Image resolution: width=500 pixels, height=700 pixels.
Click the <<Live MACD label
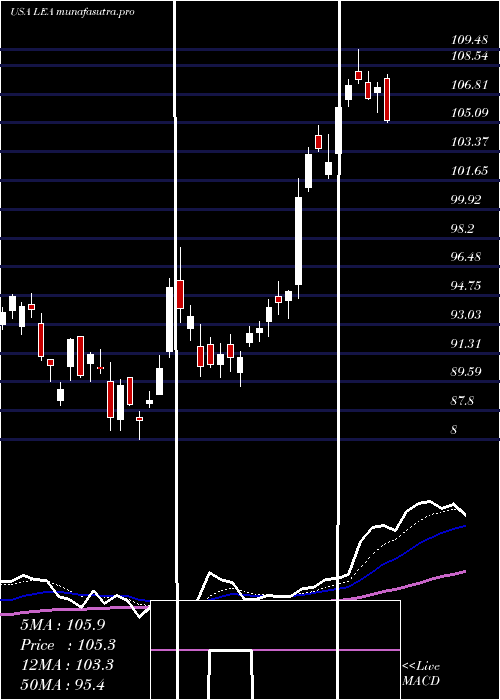[x=421, y=674]
